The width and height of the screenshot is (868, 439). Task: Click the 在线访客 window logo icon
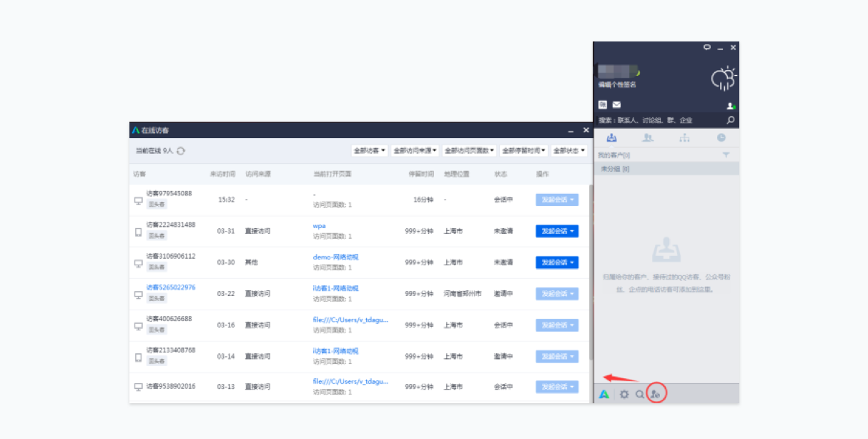[136, 130]
